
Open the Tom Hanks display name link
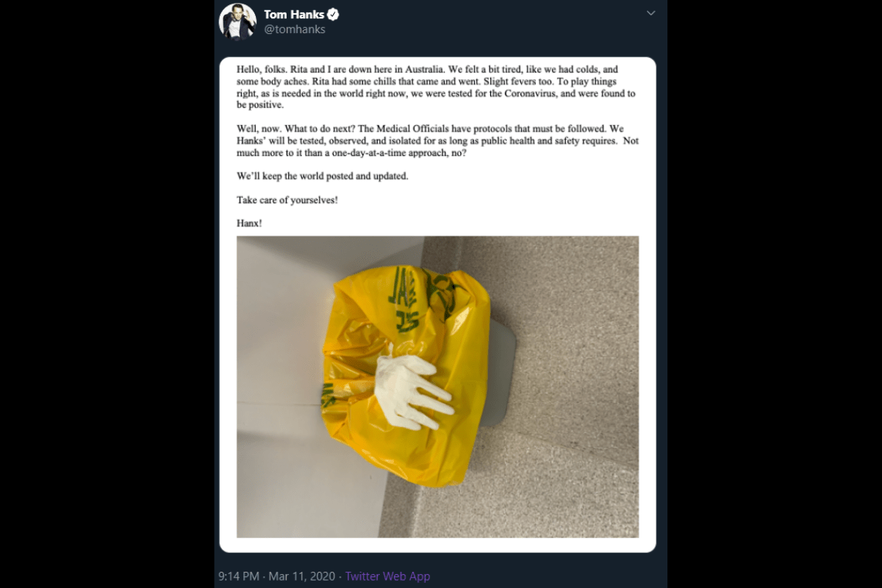pos(294,14)
